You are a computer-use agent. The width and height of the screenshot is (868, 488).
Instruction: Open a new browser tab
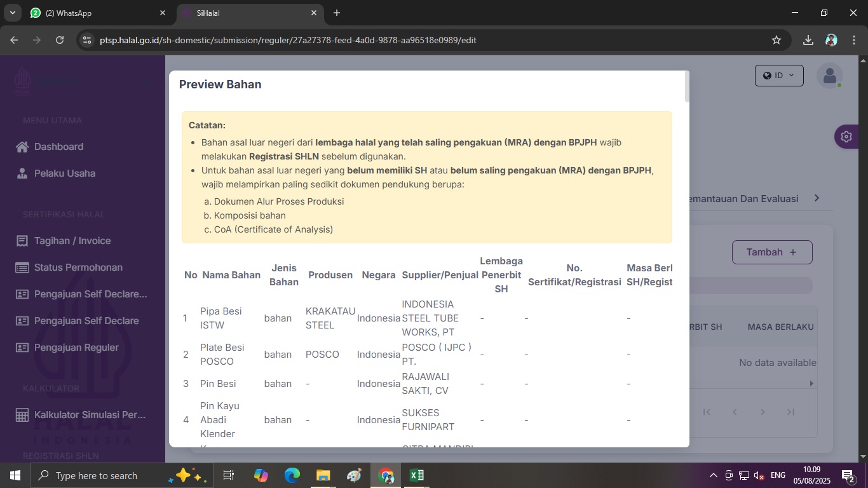(x=337, y=13)
